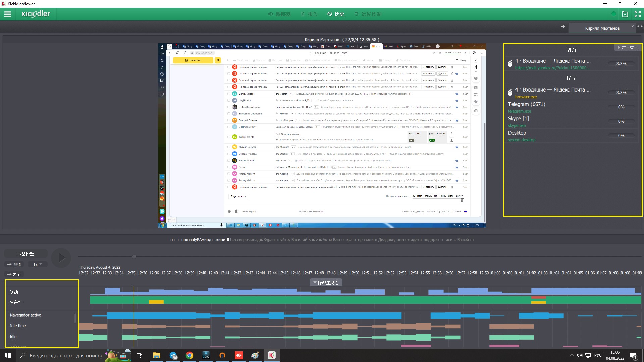Switch to the 跟踪器 tracker tab

point(279,14)
